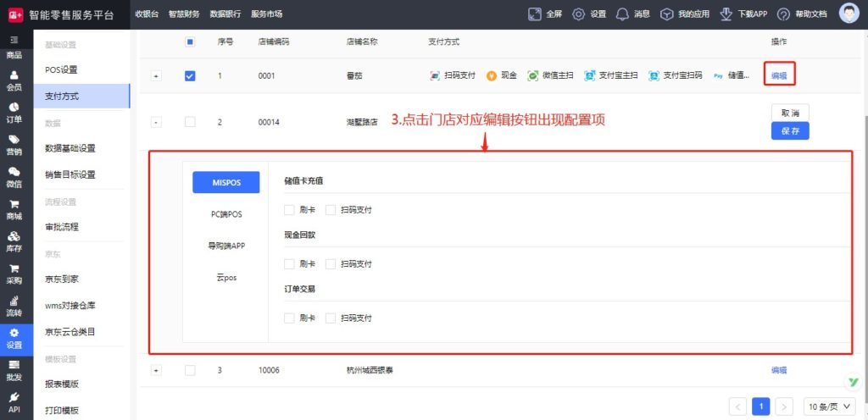Switch to the 导购端APP tab
The width and height of the screenshot is (868, 420).
click(x=225, y=246)
